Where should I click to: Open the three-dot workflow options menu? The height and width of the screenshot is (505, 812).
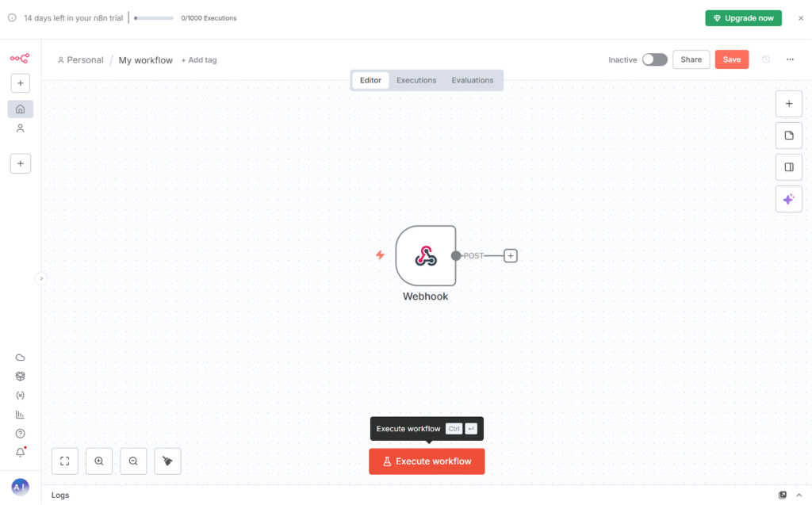click(790, 59)
